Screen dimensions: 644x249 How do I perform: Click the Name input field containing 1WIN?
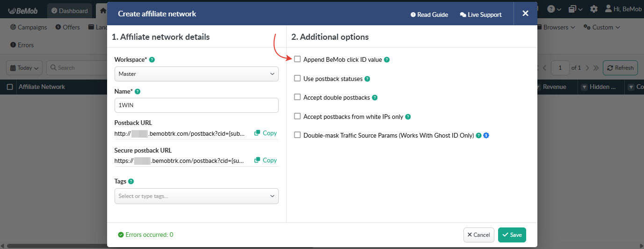pos(196,105)
